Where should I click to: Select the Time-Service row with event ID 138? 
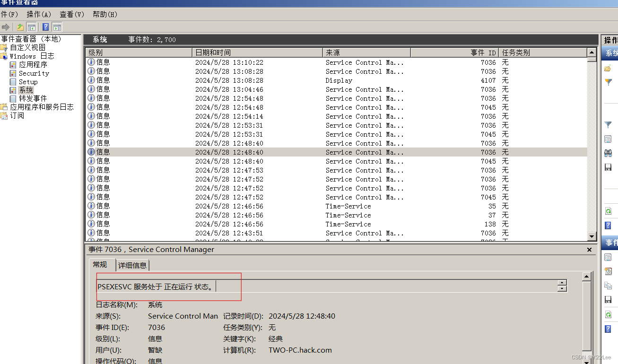tap(336, 224)
